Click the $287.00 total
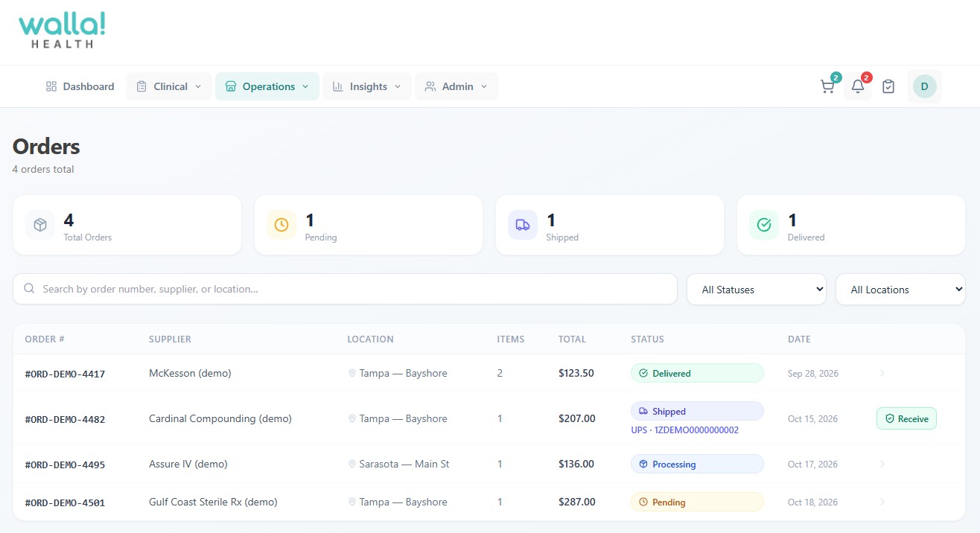 577,502
